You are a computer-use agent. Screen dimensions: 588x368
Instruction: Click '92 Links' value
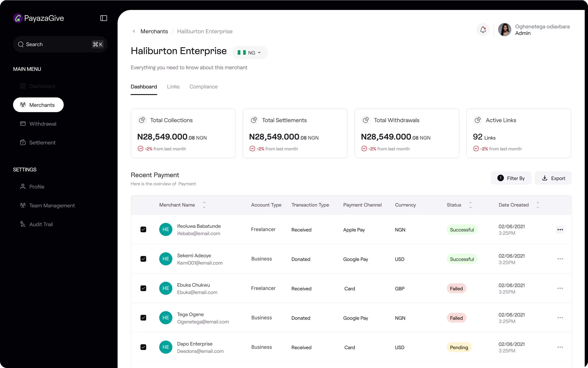[x=484, y=137]
